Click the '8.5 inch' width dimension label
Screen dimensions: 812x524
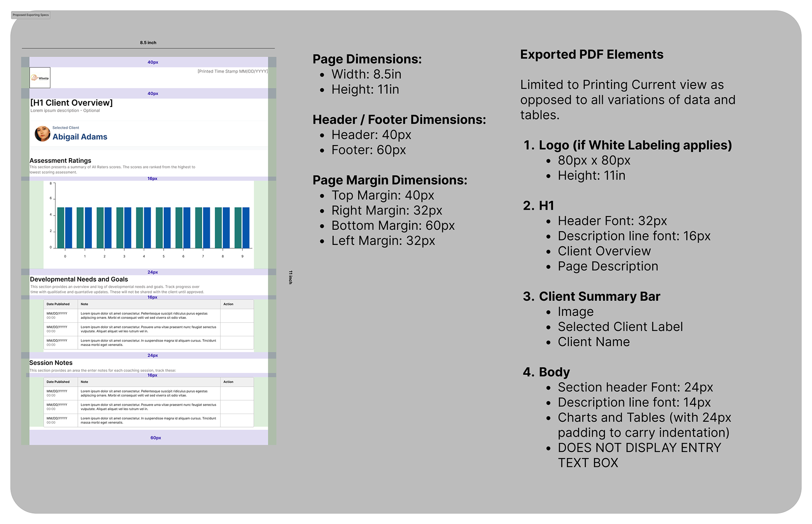(148, 43)
